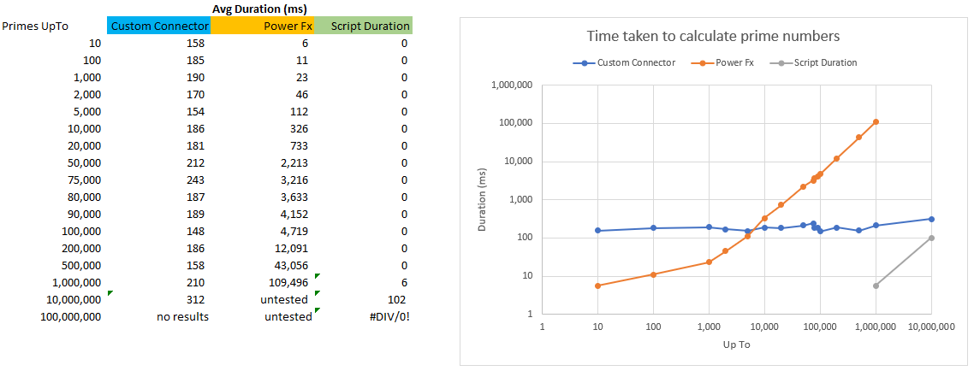Select Custom Connector value '185'
The height and width of the screenshot is (371, 980).
coord(196,61)
